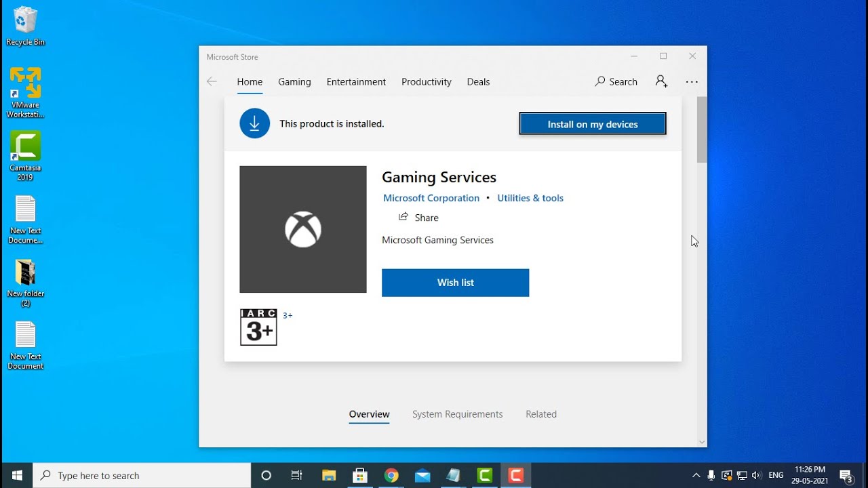Click the Xbox Gaming Services app thumbnail
The image size is (868, 488).
pos(303,229)
